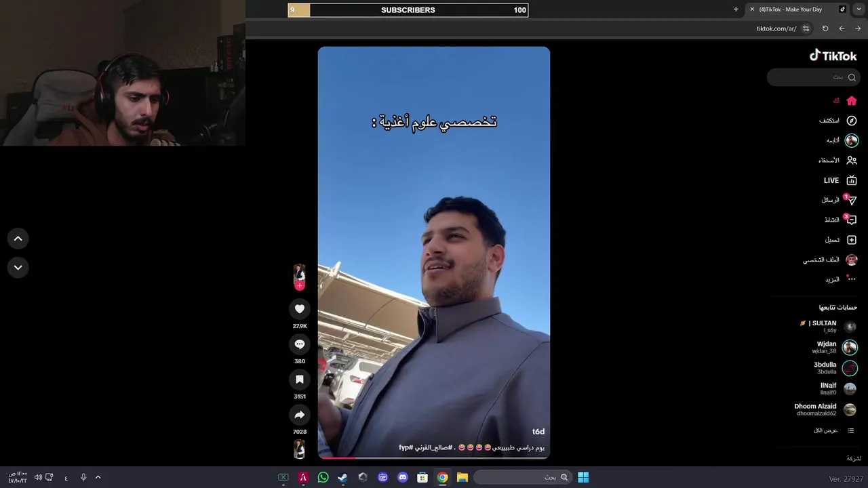The image size is (868, 488).
Task: Click the playing TikTok video
Action: (x=434, y=252)
